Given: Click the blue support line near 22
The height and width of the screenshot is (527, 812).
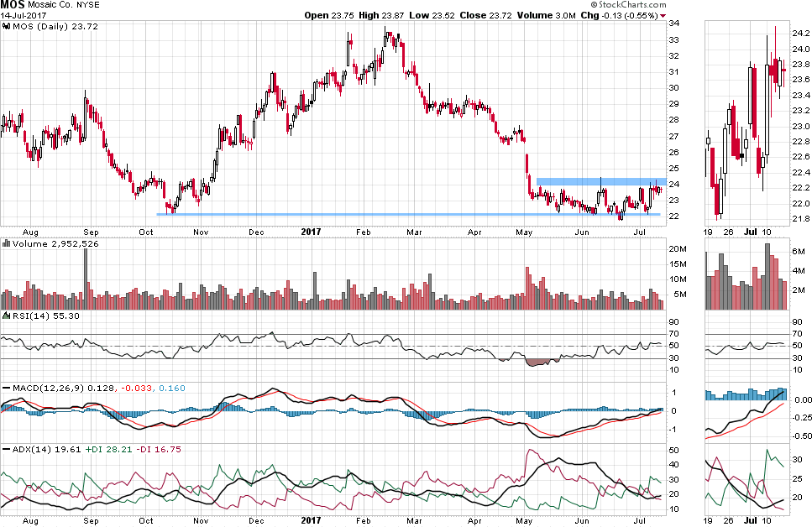Looking at the screenshot, I should [x=408, y=214].
